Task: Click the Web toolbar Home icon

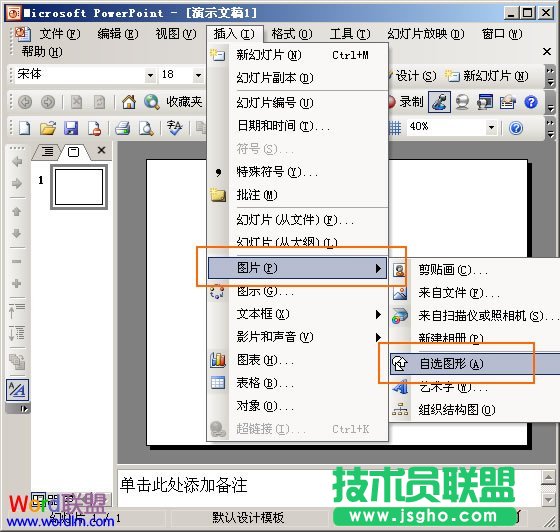Action: tap(129, 102)
